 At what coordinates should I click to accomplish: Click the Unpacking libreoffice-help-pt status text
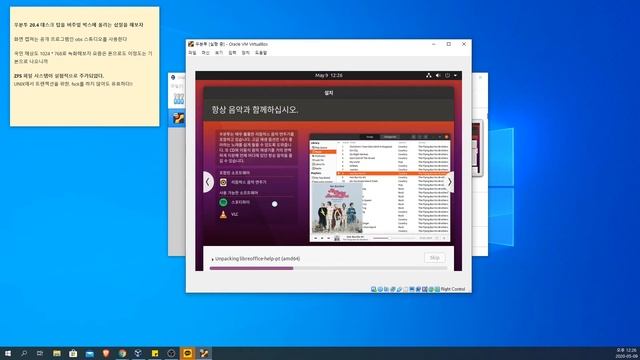point(258,259)
